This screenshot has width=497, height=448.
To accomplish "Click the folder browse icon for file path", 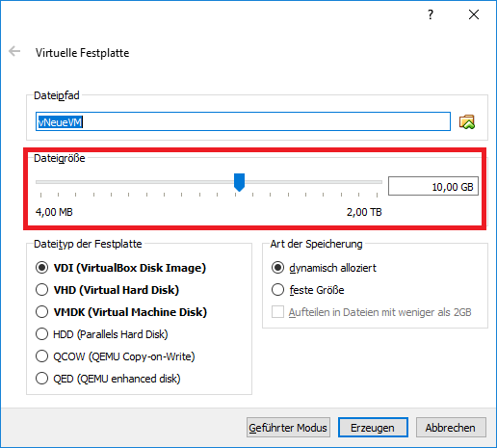I will [x=467, y=122].
